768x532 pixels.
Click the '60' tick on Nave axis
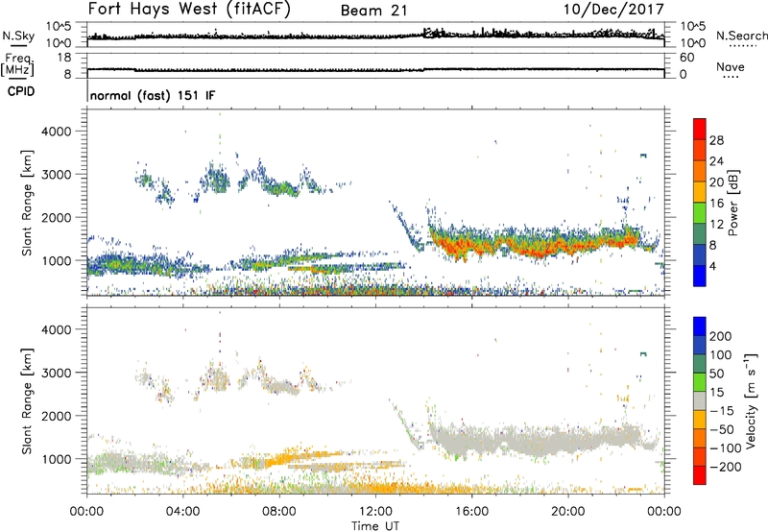686,58
